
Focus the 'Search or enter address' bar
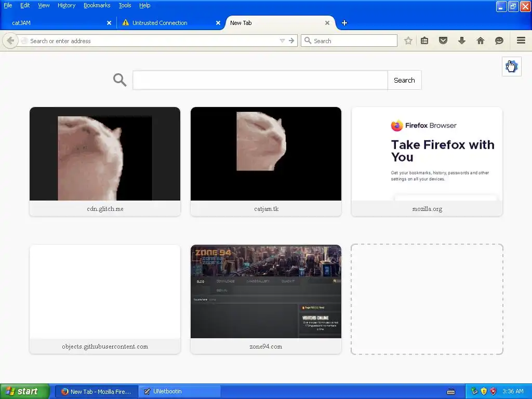[x=153, y=41]
